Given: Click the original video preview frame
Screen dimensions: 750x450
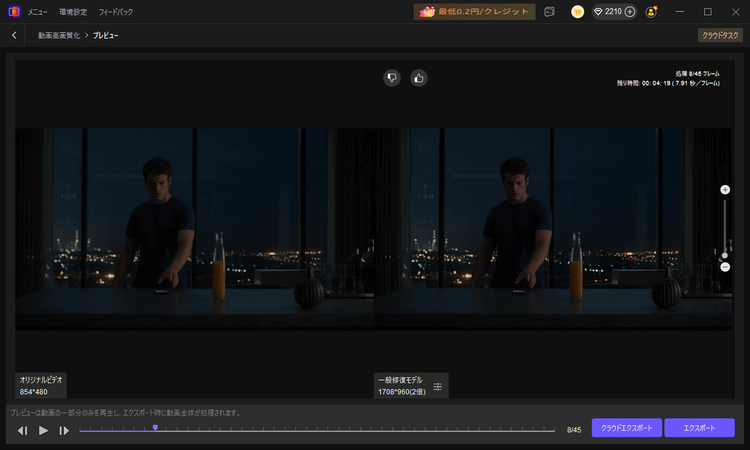Looking at the screenshot, I should (194, 229).
